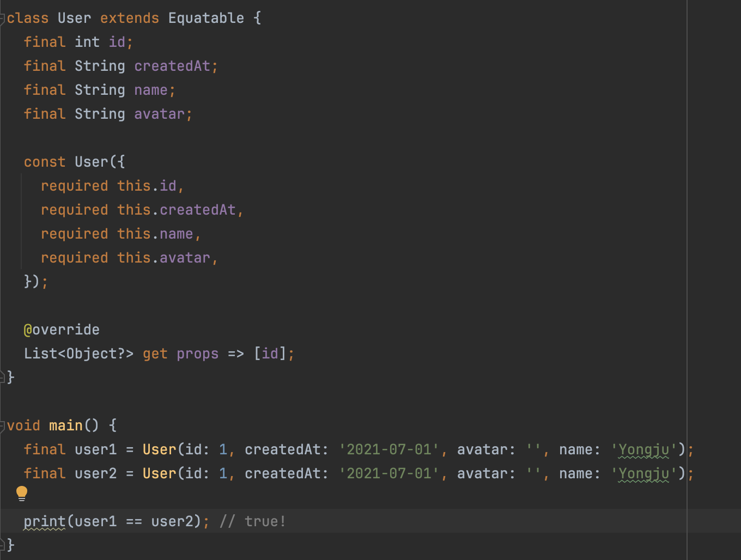Click 'Yongju' string on the user1 line
The height and width of the screenshot is (560, 741).
tap(644, 449)
